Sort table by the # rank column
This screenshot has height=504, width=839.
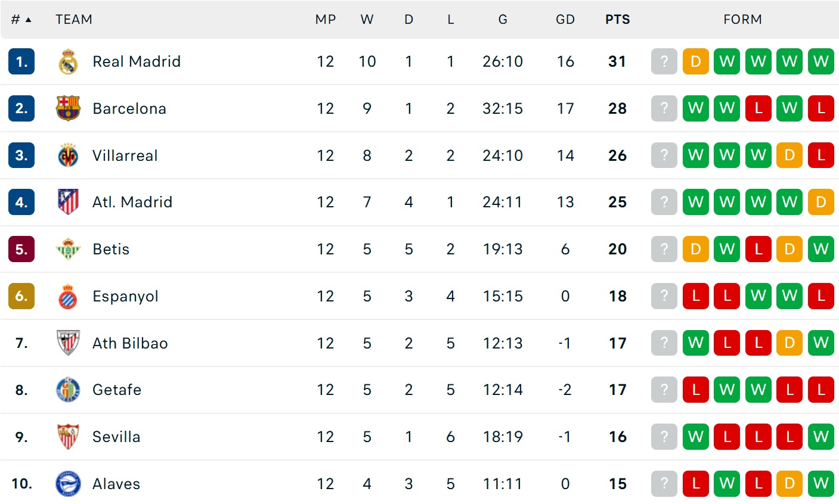[x=21, y=20]
